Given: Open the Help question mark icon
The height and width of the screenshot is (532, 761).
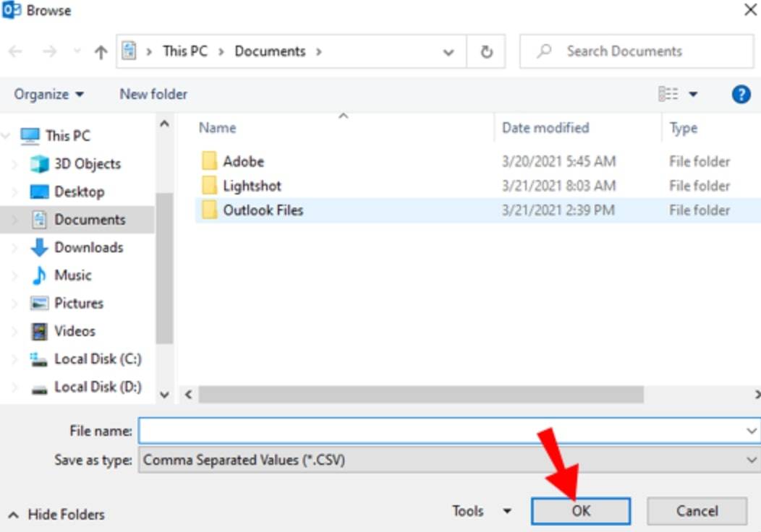Looking at the screenshot, I should pyautogui.click(x=742, y=94).
